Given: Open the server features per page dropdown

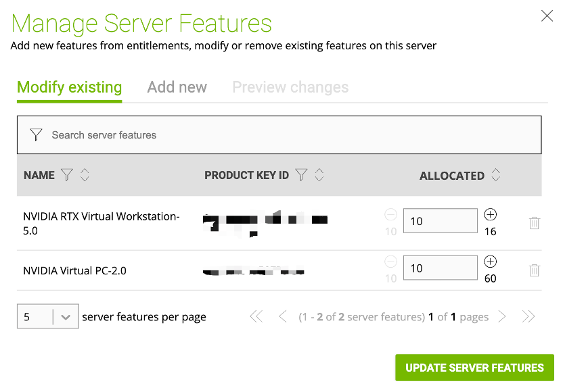Looking at the screenshot, I should click(x=48, y=316).
